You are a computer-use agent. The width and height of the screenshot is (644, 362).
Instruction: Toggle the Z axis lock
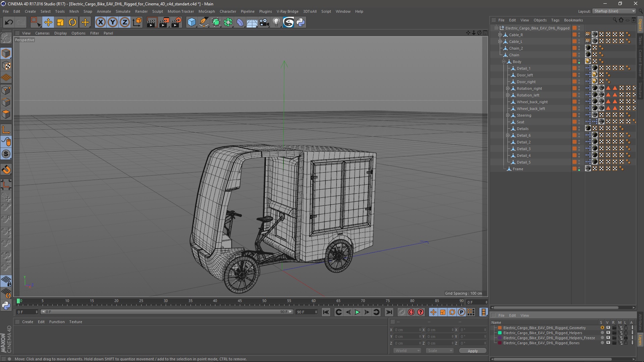pos(125,22)
